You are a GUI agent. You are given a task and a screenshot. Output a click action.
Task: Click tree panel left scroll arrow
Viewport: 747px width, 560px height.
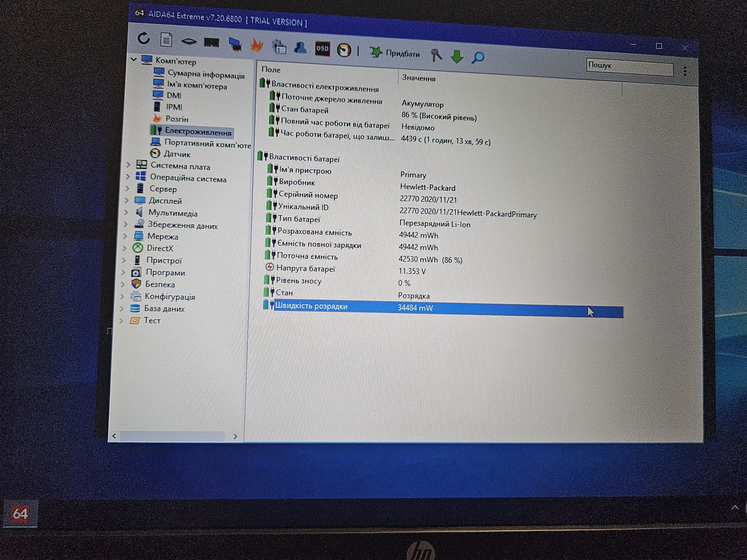pyautogui.click(x=114, y=436)
